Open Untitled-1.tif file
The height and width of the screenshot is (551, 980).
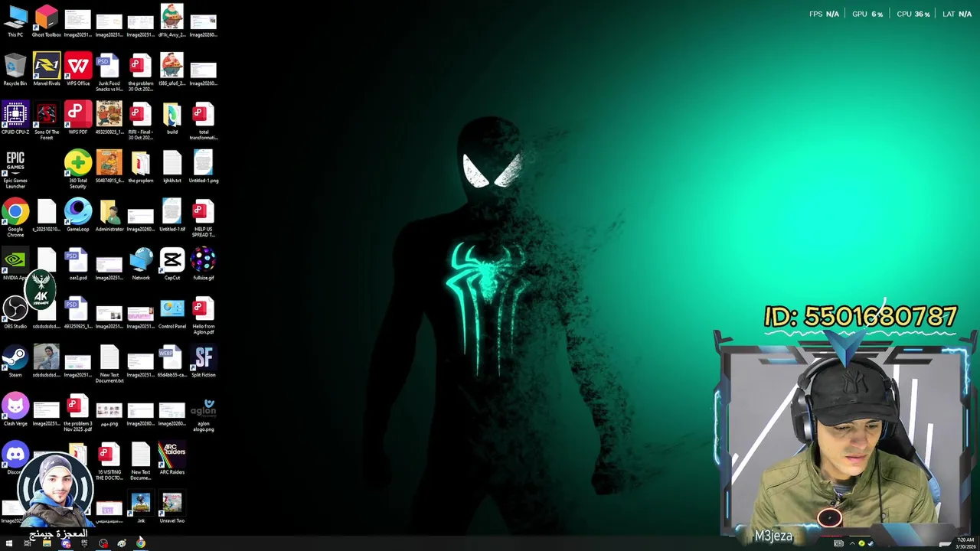172,216
